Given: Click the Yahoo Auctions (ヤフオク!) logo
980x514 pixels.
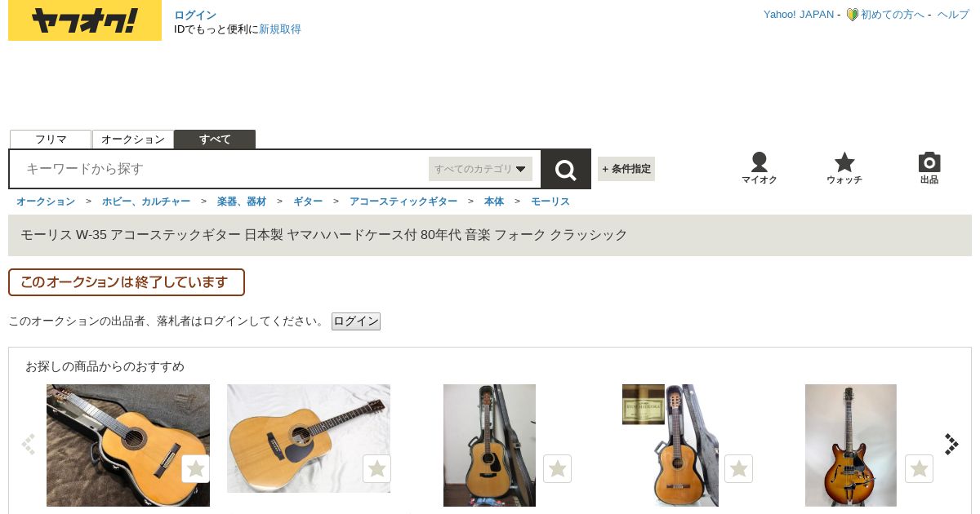Looking at the screenshot, I should click(85, 20).
